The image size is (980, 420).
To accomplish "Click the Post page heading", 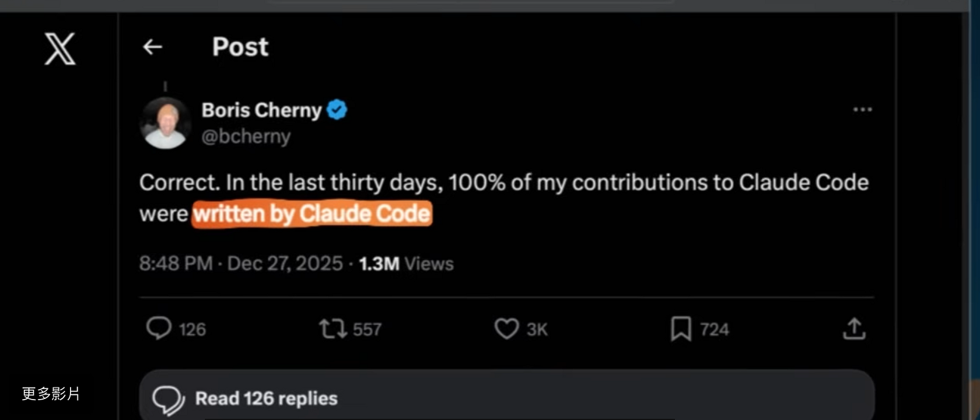I will coord(240,47).
